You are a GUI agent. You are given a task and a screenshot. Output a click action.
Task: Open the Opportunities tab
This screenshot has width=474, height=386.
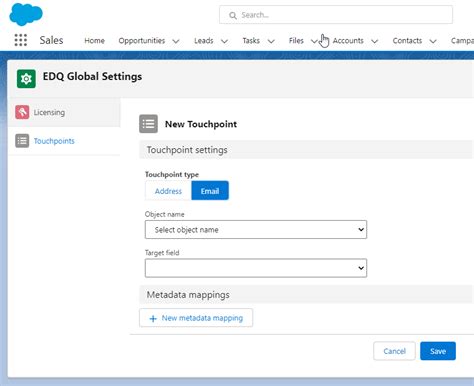(x=142, y=41)
